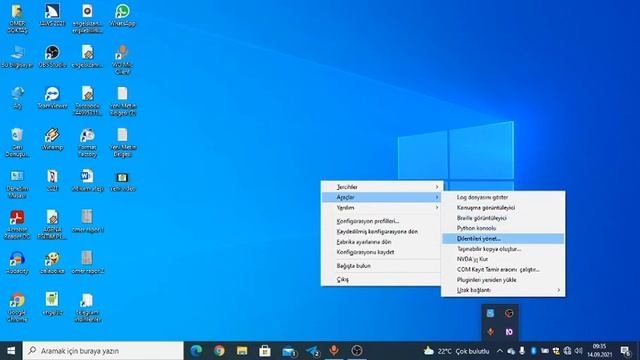Open Log dosyasını göster
The width and height of the screenshot is (640, 360).
click(503, 197)
